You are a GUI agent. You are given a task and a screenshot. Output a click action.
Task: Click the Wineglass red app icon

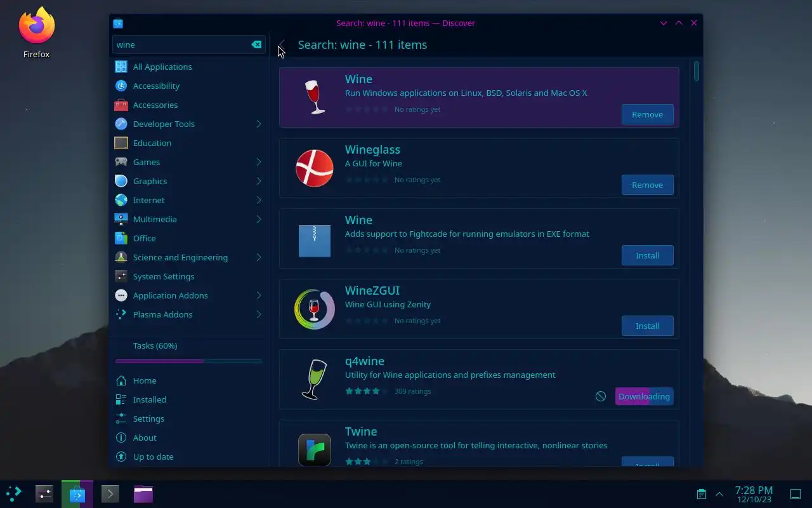click(315, 168)
